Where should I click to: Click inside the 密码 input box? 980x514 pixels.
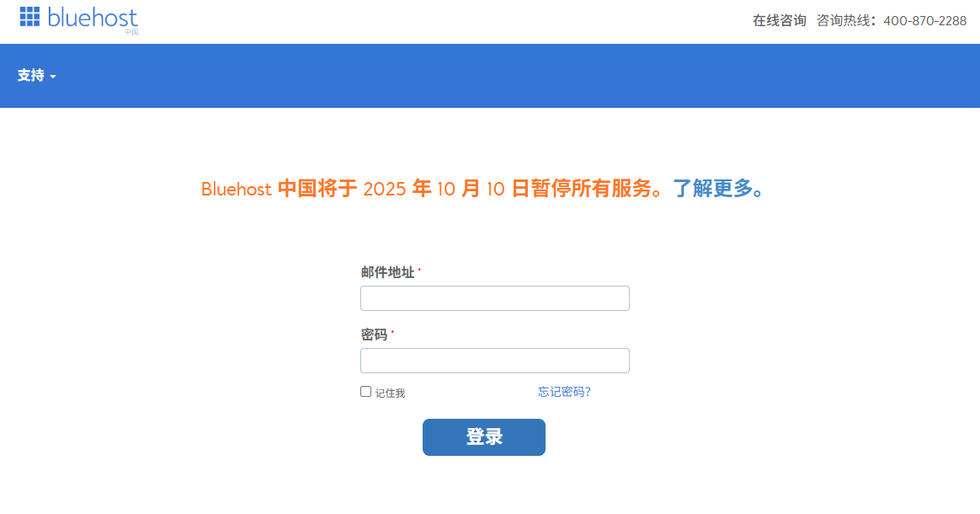tap(494, 360)
